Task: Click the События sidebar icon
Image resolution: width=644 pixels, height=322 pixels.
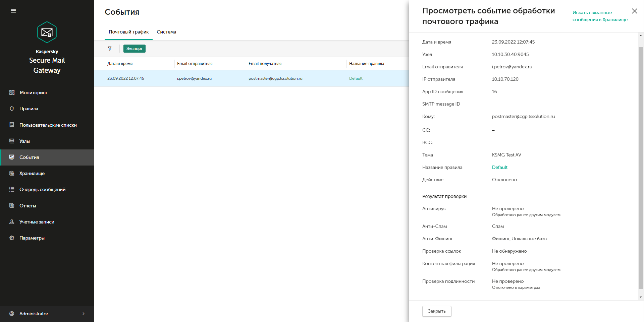Action: point(12,157)
